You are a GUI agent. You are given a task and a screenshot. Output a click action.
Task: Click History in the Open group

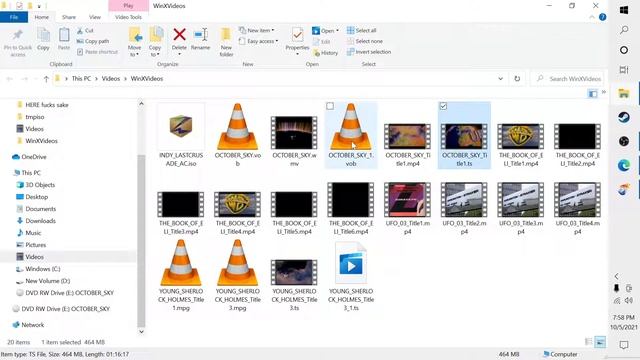pos(326,53)
